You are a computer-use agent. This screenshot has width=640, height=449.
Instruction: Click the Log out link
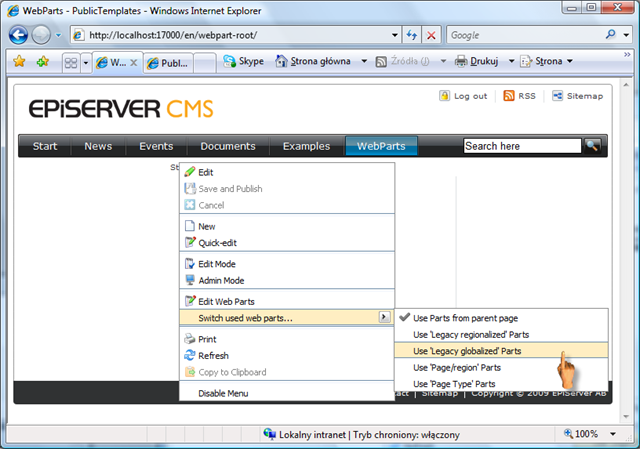(x=464, y=96)
